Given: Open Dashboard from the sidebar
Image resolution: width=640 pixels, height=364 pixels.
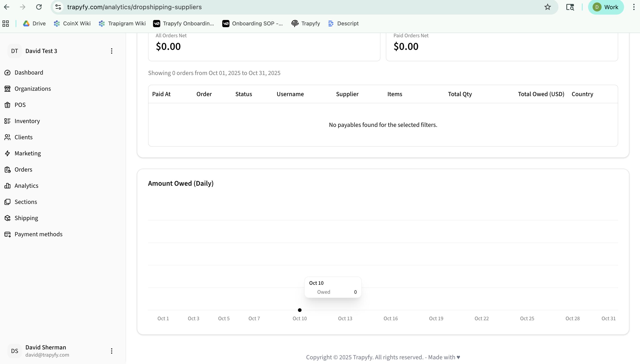Looking at the screenshot, I should 29,73.
